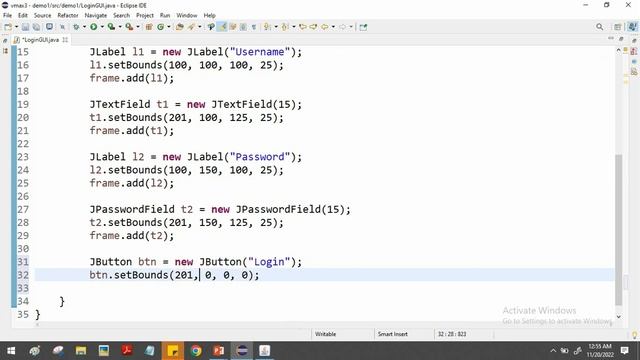Screen dimensions: 640x360
Task: Open the Edit menu
Action: point(23,16)
